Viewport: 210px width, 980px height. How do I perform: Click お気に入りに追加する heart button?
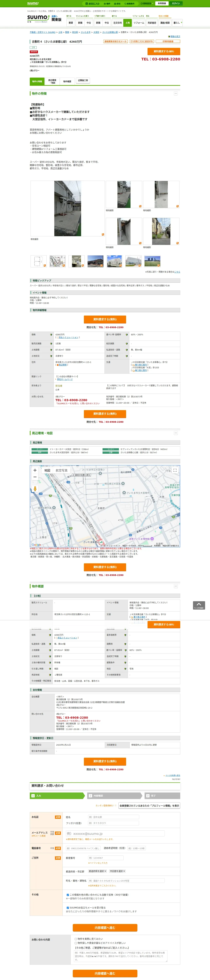[x=142, y=41]
